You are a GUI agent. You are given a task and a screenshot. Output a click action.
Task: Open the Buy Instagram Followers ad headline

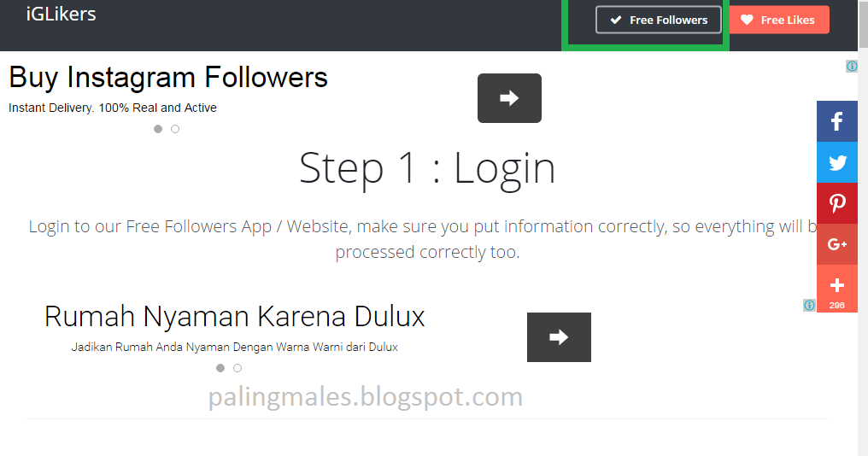168,78
